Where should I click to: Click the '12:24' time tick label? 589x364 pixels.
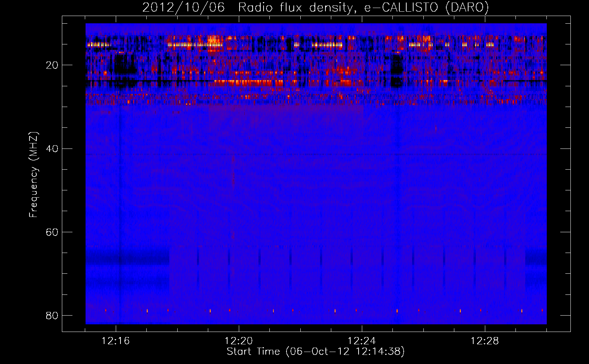point(361,341)
